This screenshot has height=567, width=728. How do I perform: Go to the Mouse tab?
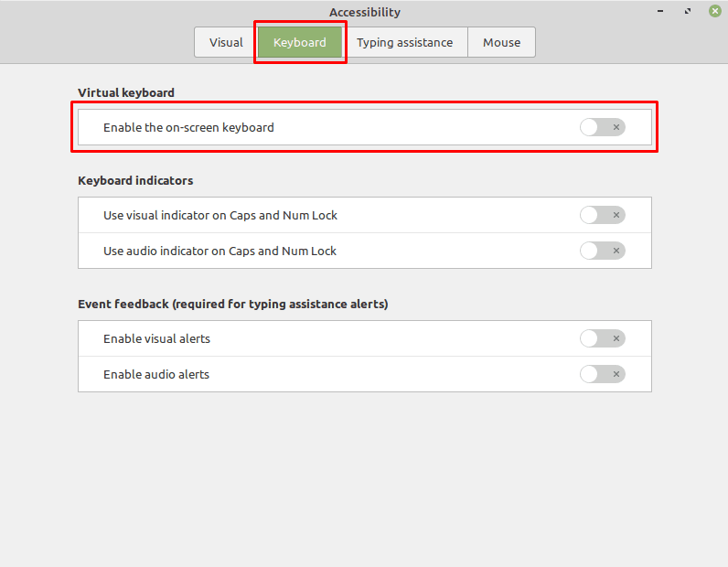[x=501, y=42]
